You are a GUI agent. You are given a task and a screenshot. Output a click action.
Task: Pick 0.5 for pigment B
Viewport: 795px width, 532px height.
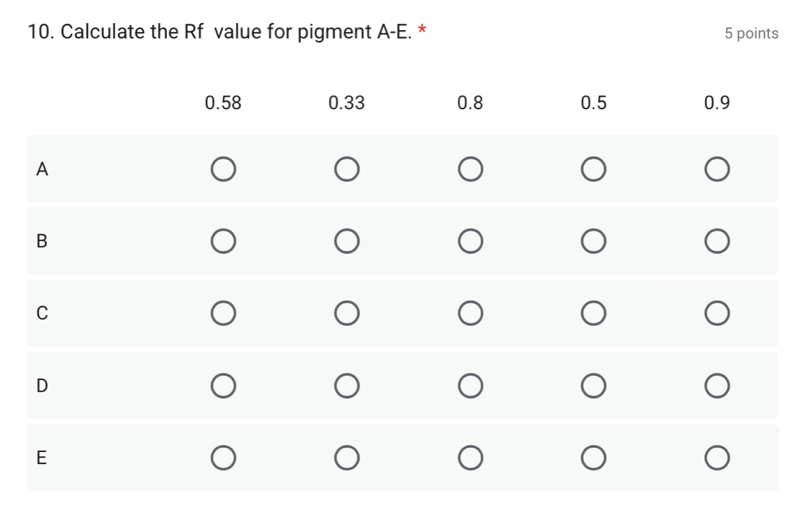pyautogui.click(x=593, y=241)
